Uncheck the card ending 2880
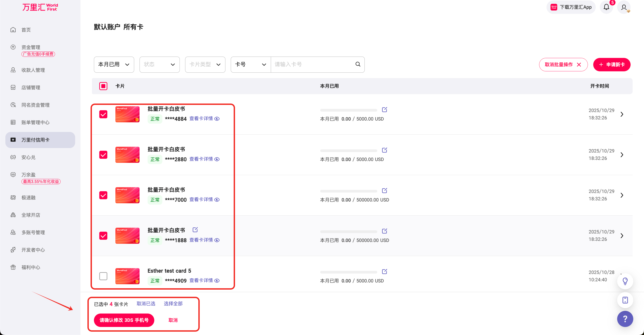 [x=103, y=155]
